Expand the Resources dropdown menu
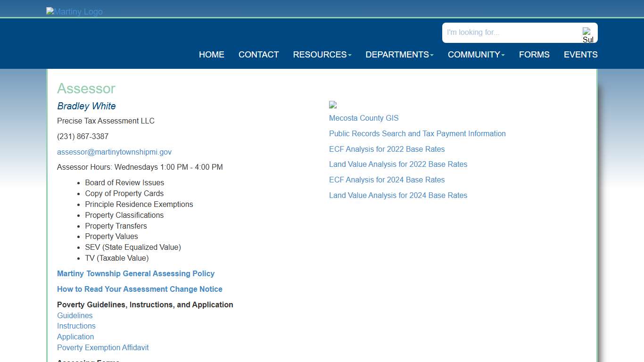 322,55
